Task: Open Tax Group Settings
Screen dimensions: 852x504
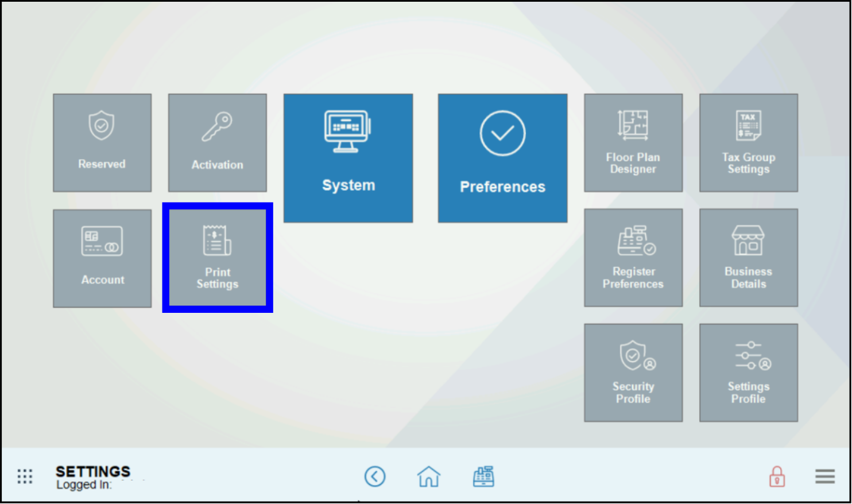Action: [x=748, y=142]
